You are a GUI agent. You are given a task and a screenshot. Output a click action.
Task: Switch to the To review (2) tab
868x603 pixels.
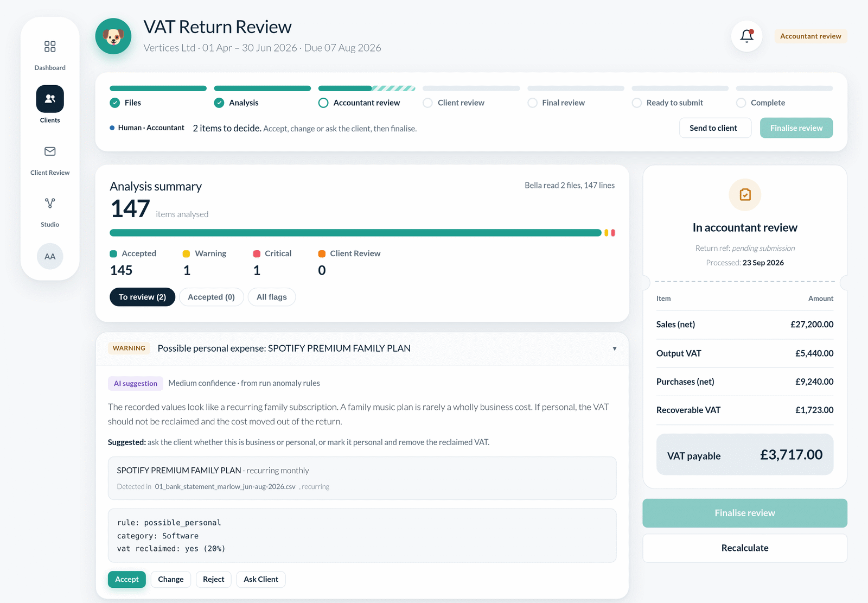(142, 297)
